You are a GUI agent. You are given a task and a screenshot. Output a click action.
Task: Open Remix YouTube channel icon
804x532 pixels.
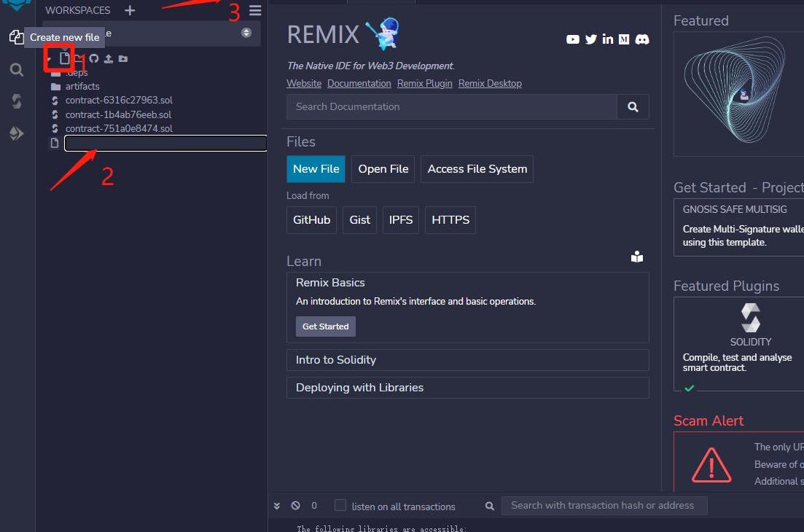(x=573, y=39)
